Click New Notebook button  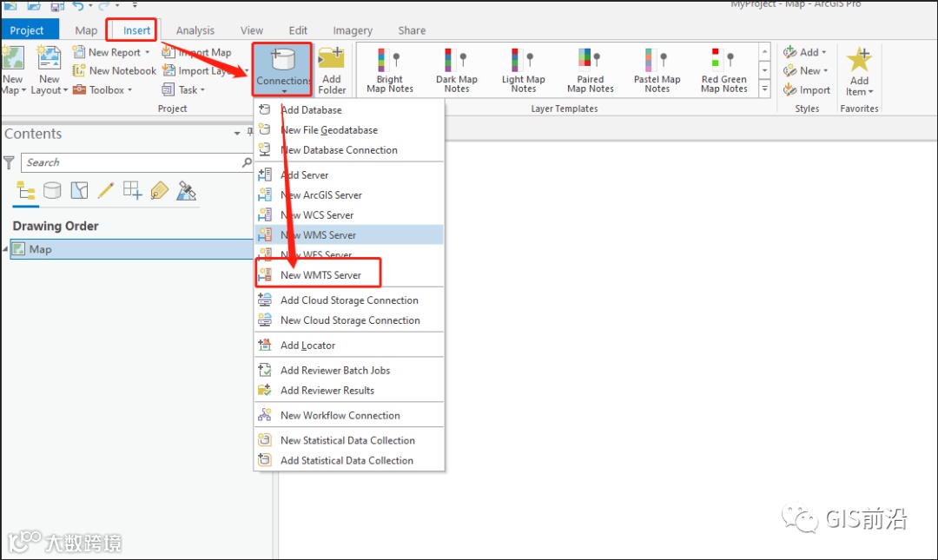point(115,70)
